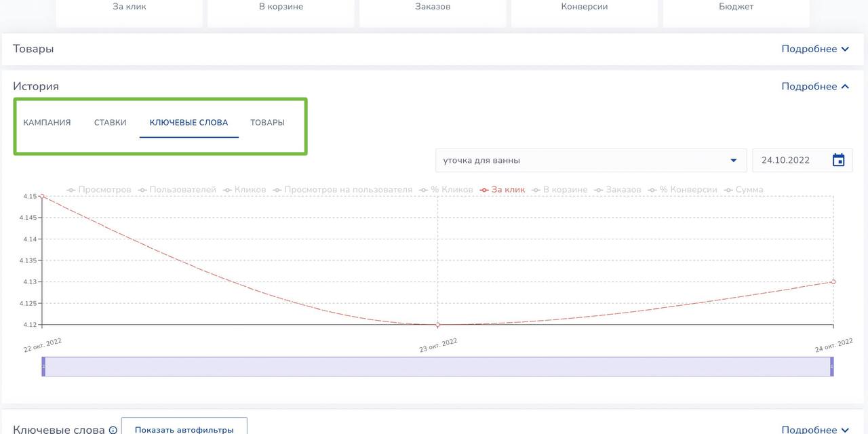The image size is (868, 434).
Task: Show the % Конверсии legend series
Action: click(x=683, y=190)
